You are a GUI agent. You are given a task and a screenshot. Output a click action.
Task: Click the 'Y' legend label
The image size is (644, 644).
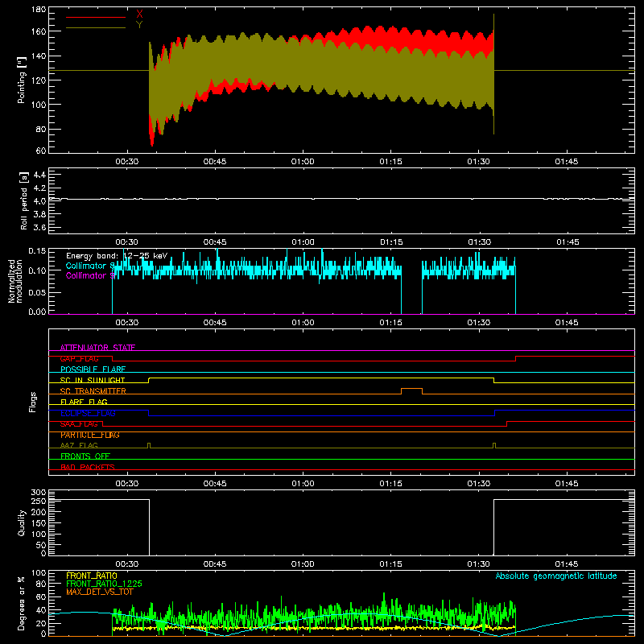(x=139, y=25)
